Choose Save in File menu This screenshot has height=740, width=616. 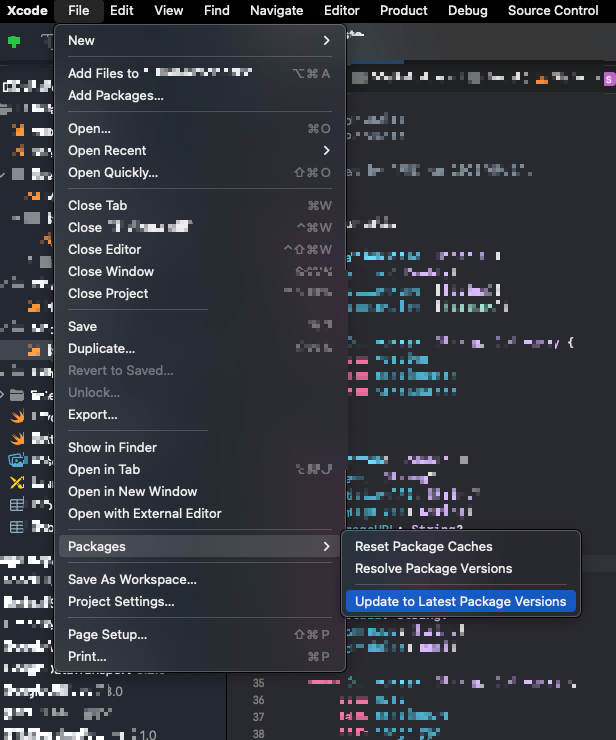(200, 327)
